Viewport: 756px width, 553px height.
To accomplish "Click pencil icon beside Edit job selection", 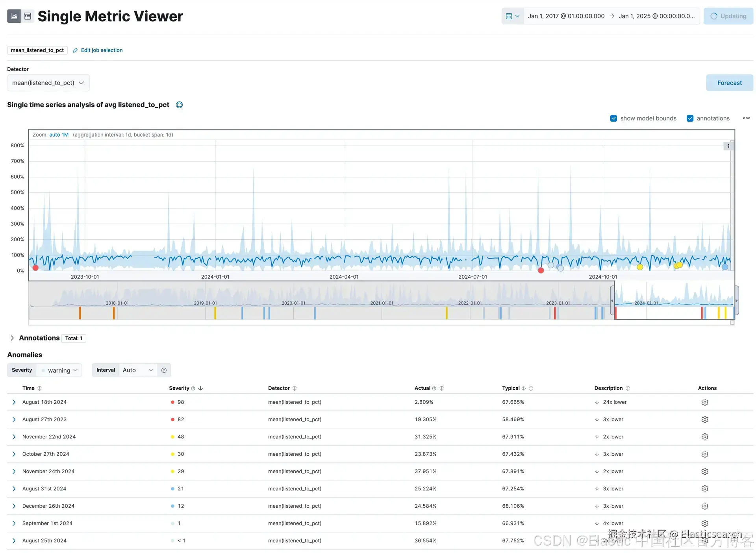I will point(75,50).
